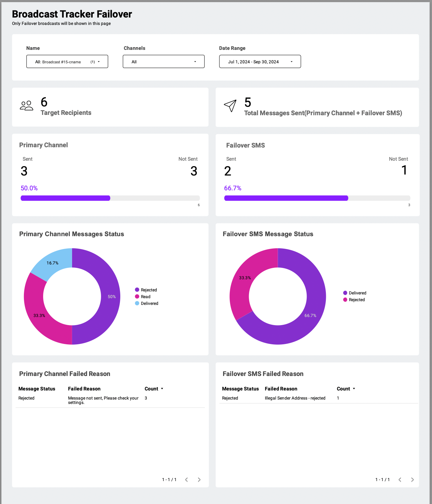
Task: Click the paper plane sent-messages icon
Action: point(230,106)
